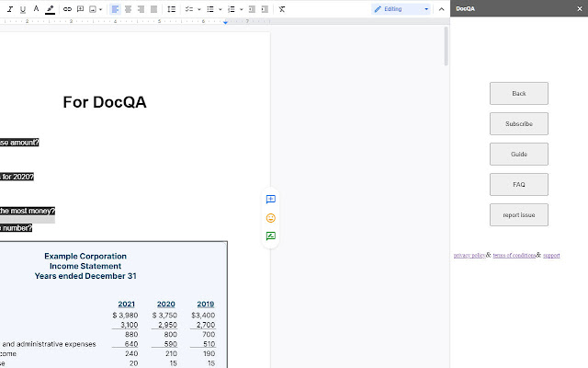Close the DocQA sidebar
Viewport: 588px width, 368px height.
click(x=580, y=8)
